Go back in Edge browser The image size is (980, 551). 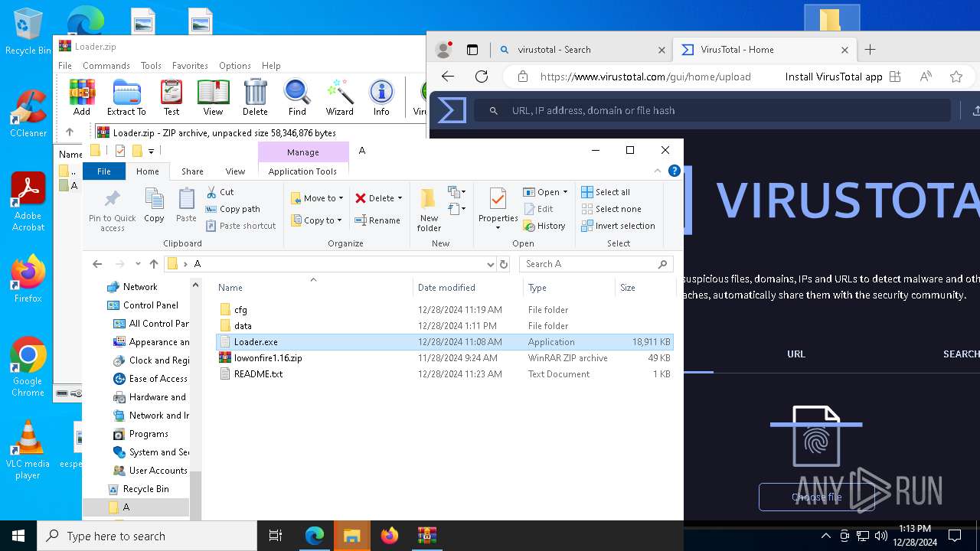pyautogui.click(x=448, y=77)
